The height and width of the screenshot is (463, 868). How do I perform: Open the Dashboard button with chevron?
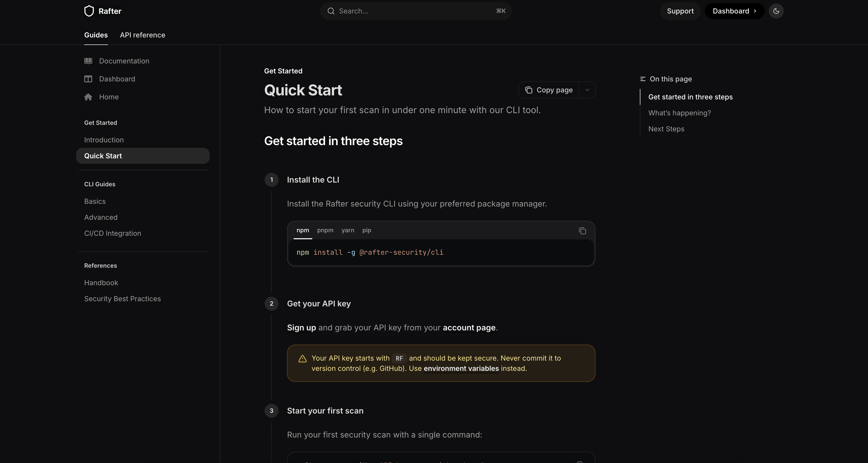tap(734, 11)
